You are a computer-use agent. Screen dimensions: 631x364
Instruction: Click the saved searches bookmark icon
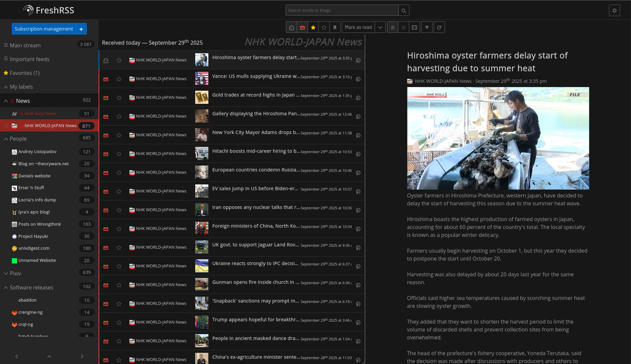tap(335, 28)
